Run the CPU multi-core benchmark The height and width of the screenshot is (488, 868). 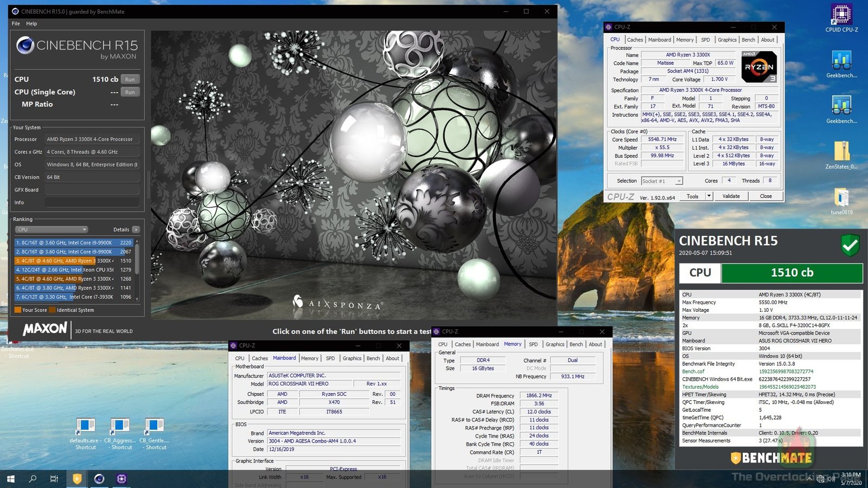click(130, 79)
